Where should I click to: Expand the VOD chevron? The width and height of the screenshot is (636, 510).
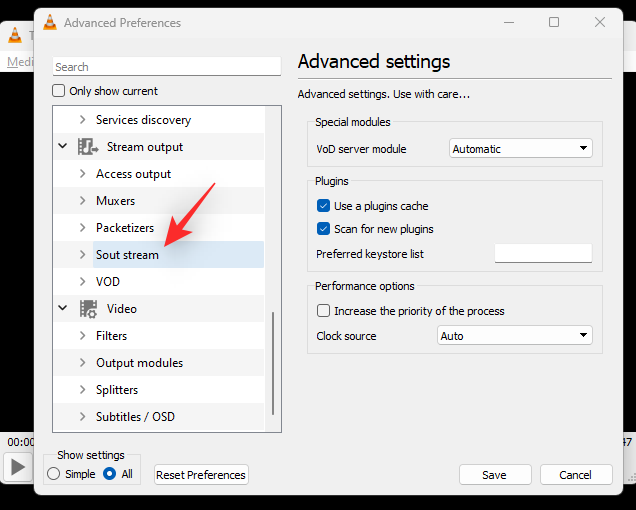tap(83, 281)
